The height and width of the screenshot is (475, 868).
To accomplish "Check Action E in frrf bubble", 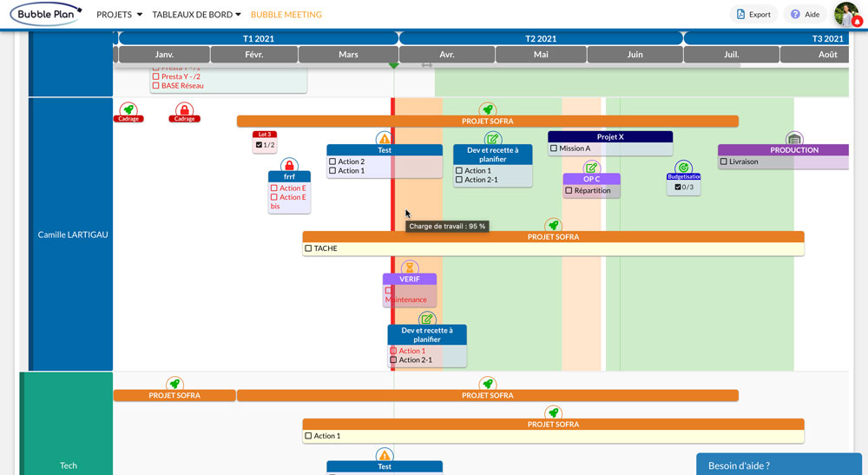I will click(274, 188).
